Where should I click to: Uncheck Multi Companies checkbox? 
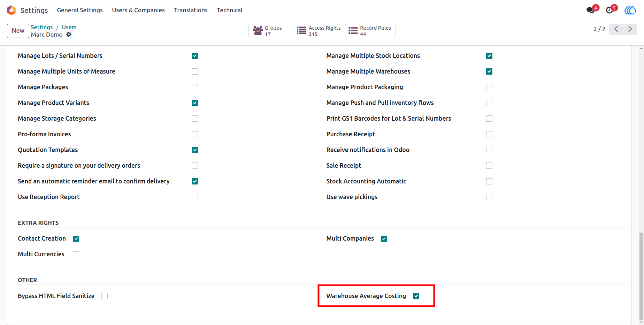click(384, 239)
